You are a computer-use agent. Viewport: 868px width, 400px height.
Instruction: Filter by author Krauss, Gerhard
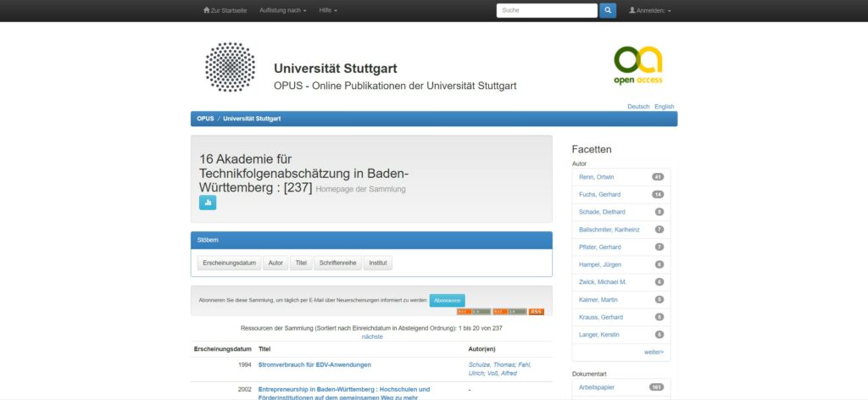click(x=601, y=318)
